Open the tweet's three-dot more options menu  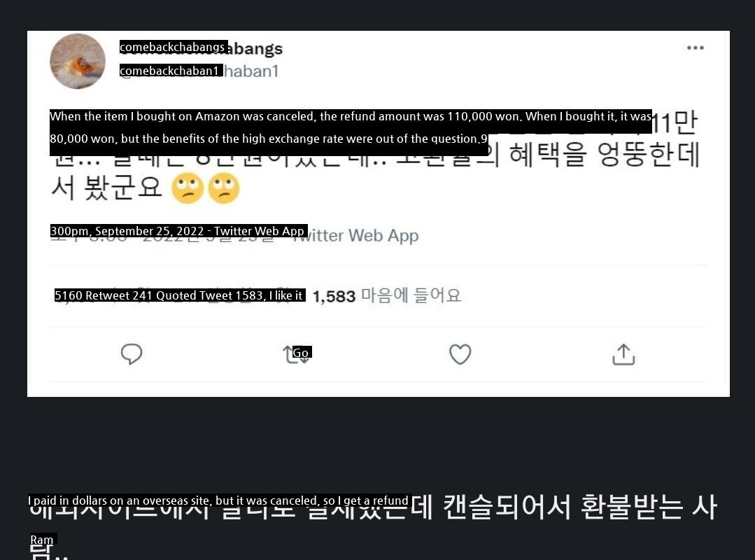[x=695, y=48]
